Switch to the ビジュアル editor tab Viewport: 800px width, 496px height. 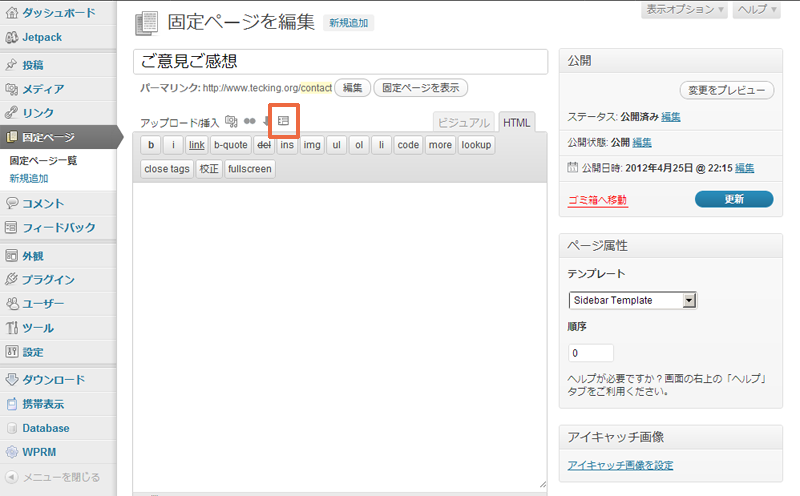coord(463,122)
